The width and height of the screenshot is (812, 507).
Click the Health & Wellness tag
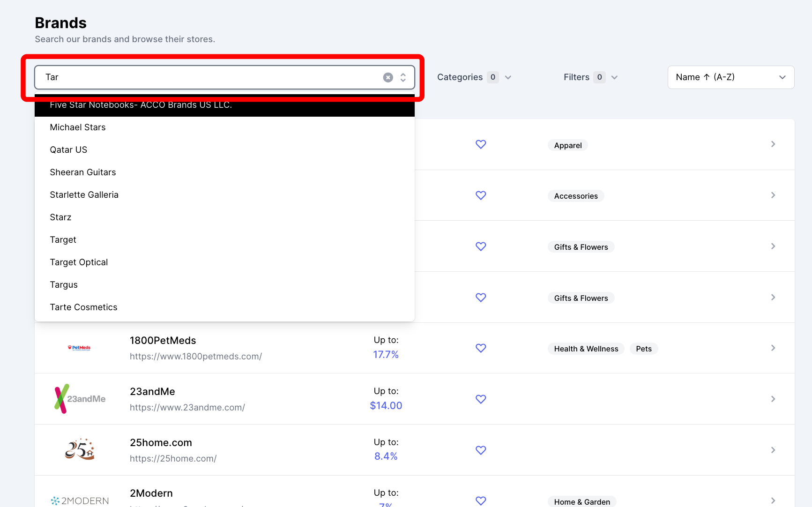pos(586,349)
